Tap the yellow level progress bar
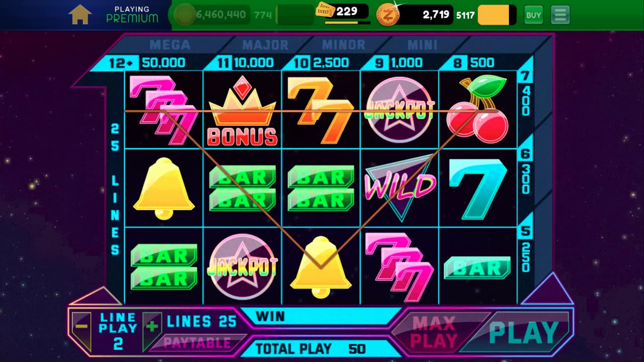Screen dimensions: 644x362 click(x=497, y=15)
